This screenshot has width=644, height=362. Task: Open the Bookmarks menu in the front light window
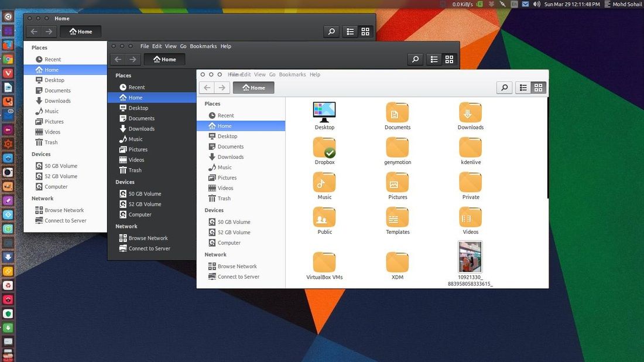(x=292, y=74)
